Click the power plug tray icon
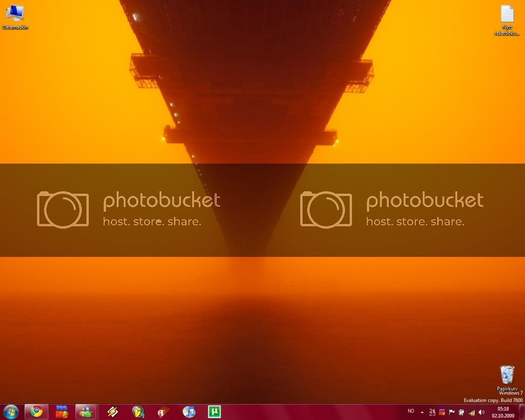The height and width of the screenshot is (420, 525). pyautogui.click(x=461, y=412)
